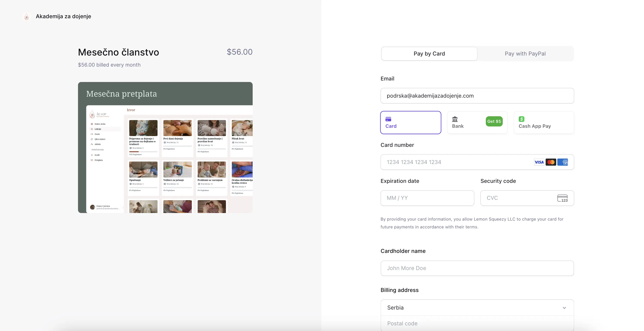The width and height of the screenshot is (644, 331).
Task: Click the Mesečna pretplata product image
Action: point(165,147)
